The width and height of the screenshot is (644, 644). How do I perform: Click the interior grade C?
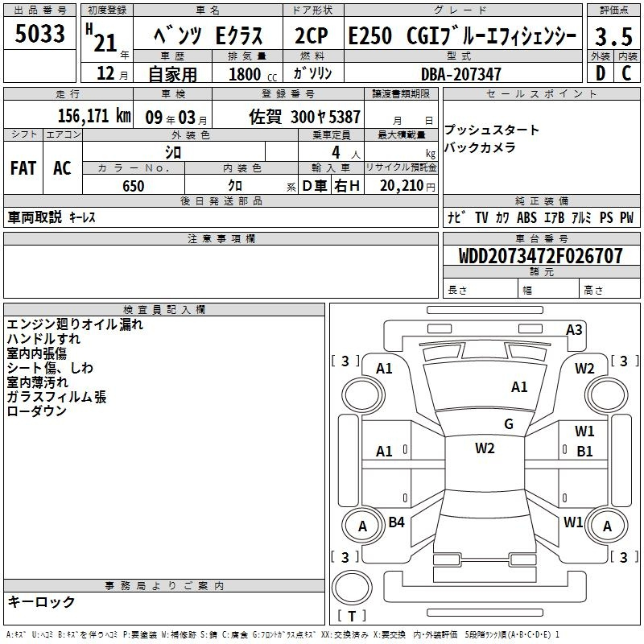click(626, 73)
